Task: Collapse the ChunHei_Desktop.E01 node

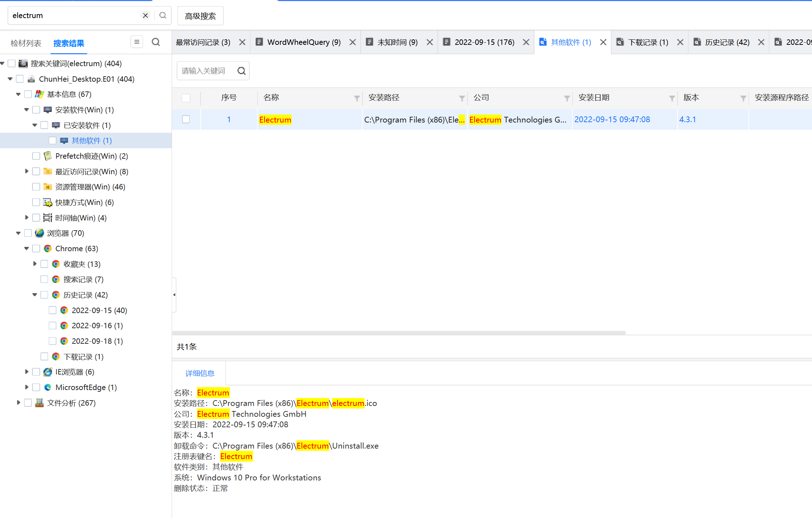Action: coord(10,79)
